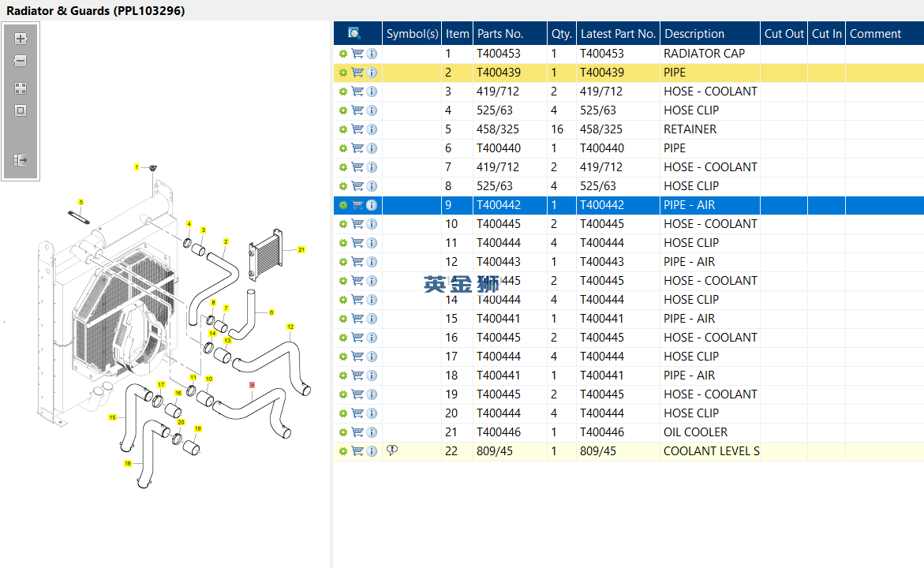Image resolution: width=924 pixels, height=568 pixels.
Task: Click the Comment column header
Action: [x=885, y=34]
